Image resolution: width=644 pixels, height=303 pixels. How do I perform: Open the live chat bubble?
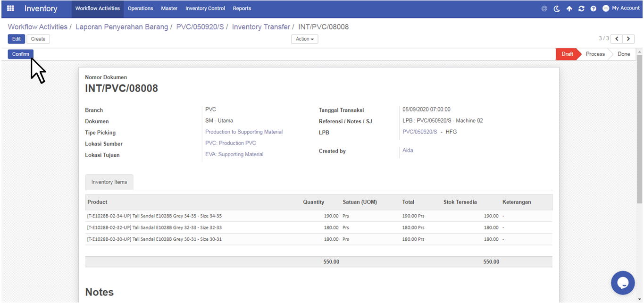click(622, 283)
